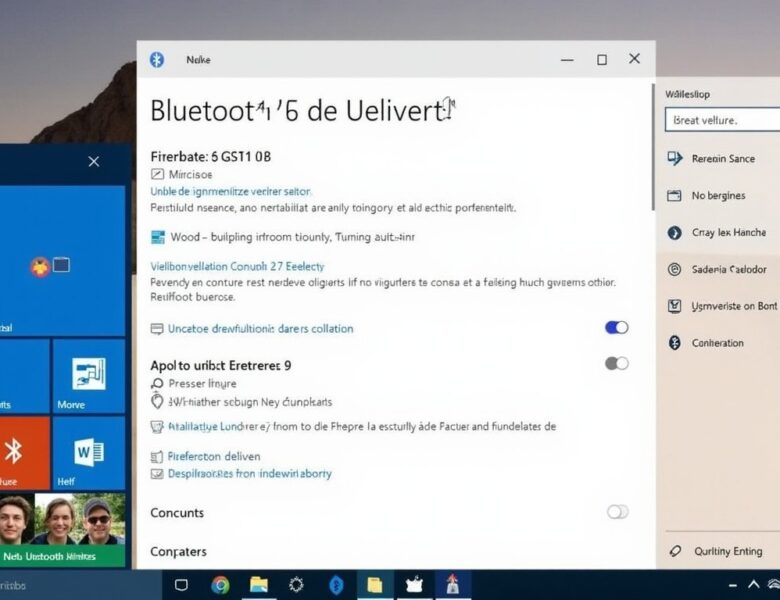Open the large blue tile with folder icon

(62, 261)
